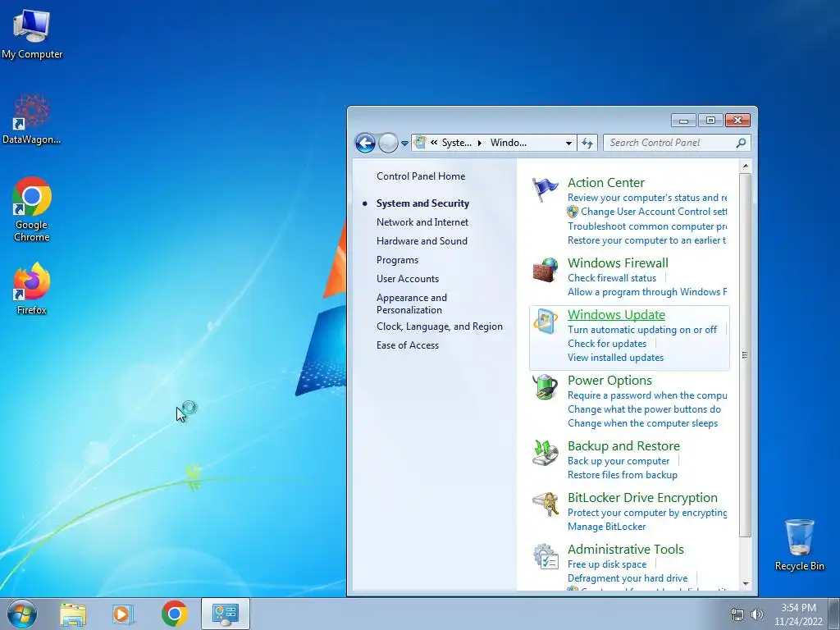Image resolution: width=840 pixels, height=630 pixels.
Task: Open Appearance and Personalization category
Action: 412,304
